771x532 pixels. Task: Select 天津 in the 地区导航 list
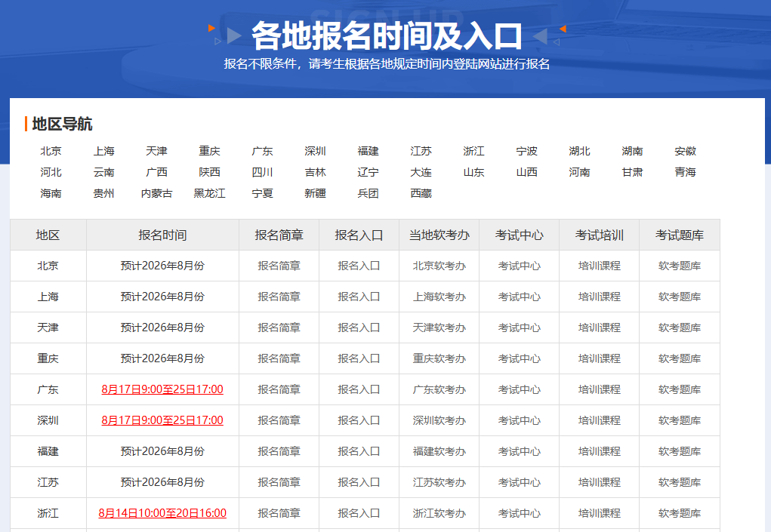tap(156, 151)
